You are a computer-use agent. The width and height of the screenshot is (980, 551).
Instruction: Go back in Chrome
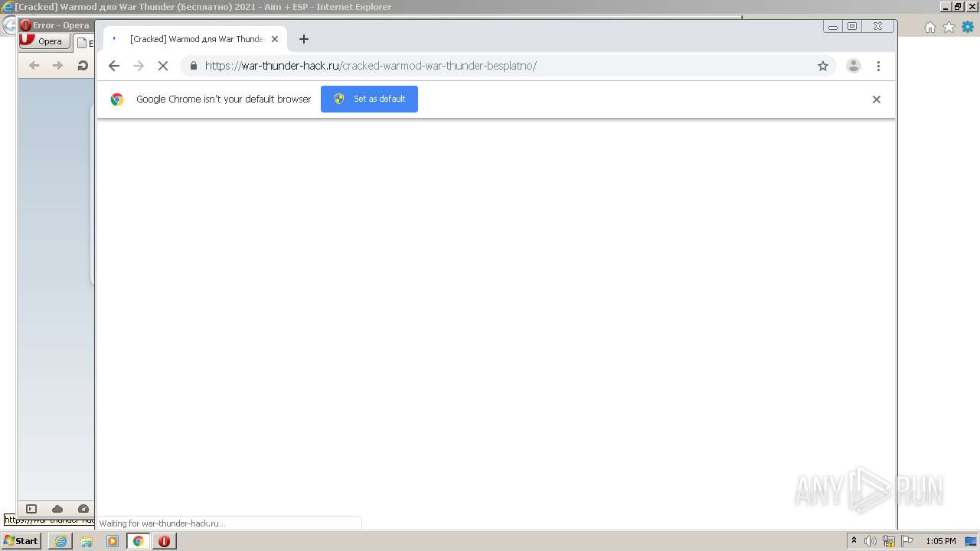[x=114, y=66]
